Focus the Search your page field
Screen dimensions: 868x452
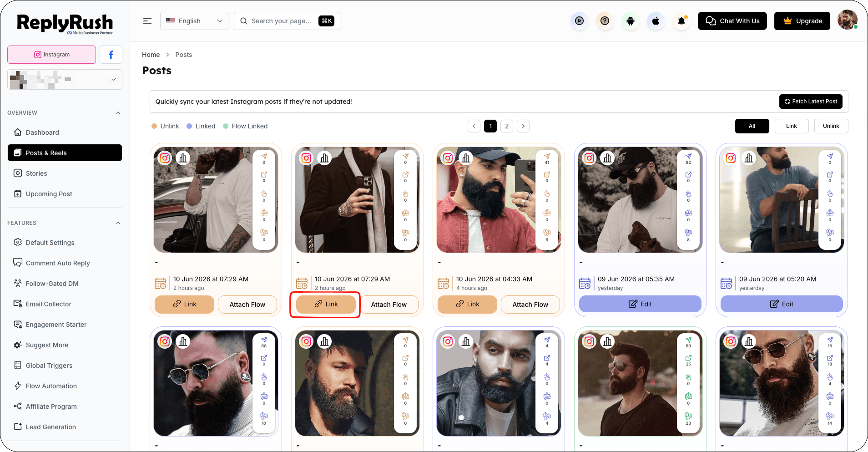(287, 21)
